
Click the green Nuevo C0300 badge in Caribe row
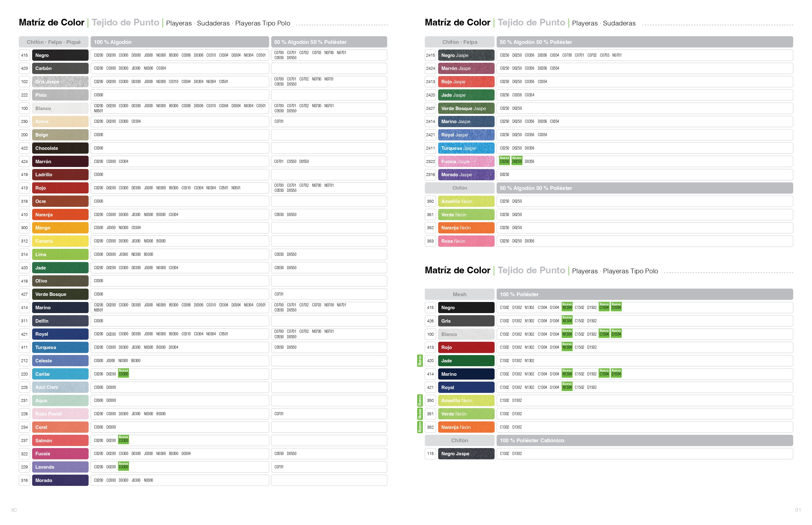pos(124,373)
